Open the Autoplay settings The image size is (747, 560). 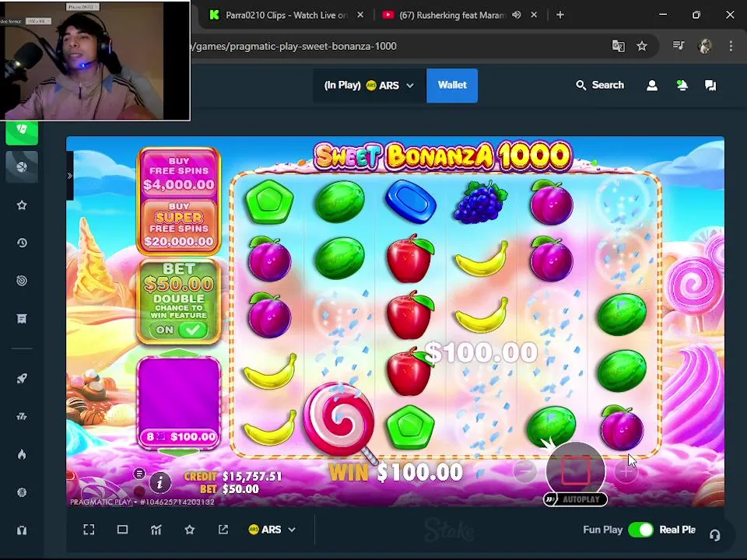point(576,499)
